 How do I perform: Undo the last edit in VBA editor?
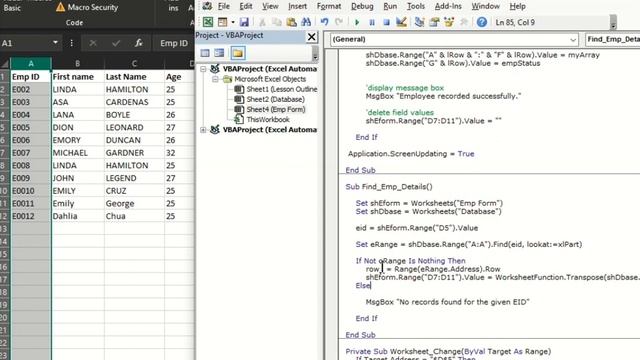[x=324, y=22]
